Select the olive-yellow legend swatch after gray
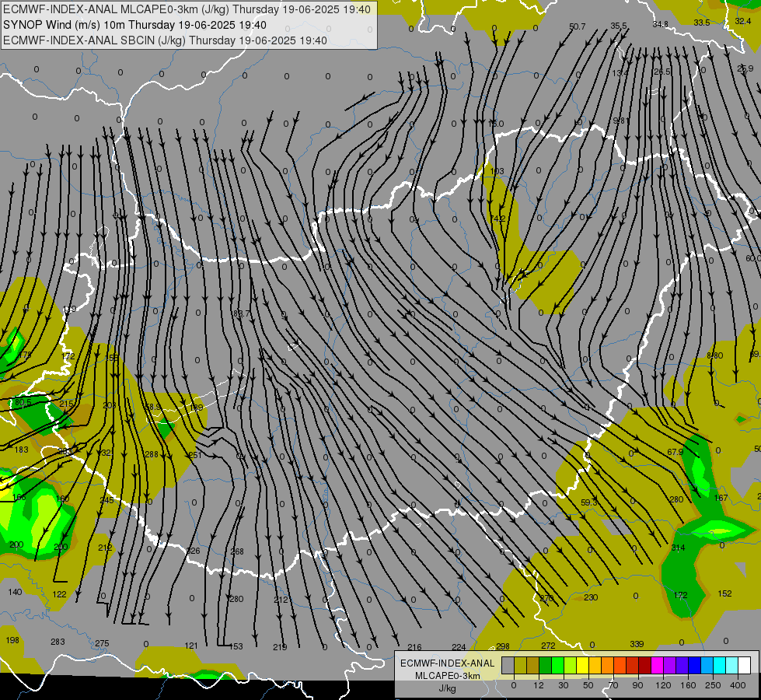761x700 pixels. pyautogui.click(x=520, y=665)
